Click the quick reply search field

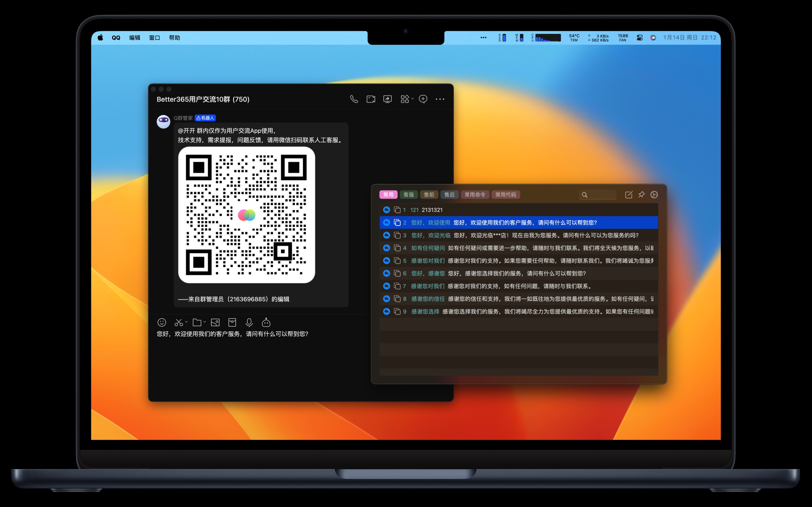[x=601, y=195]
